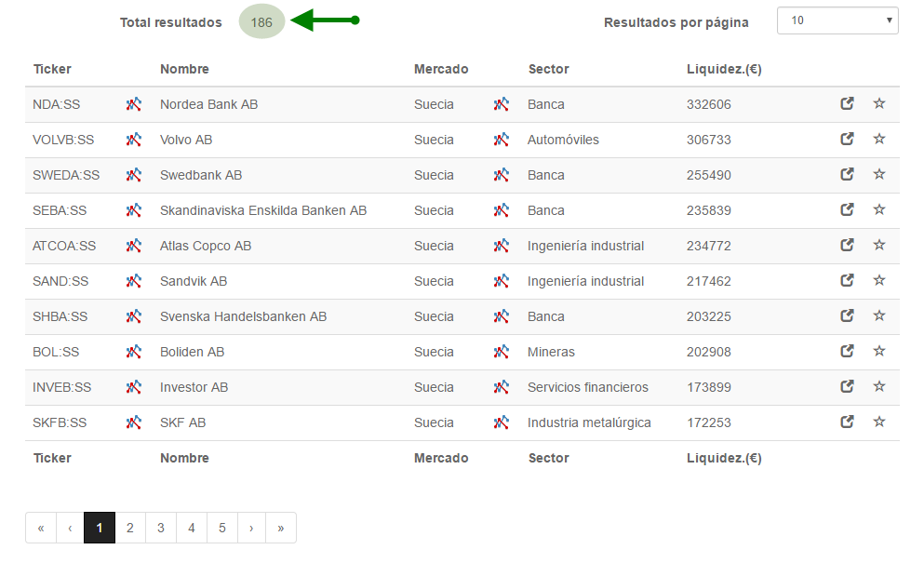Sort by Liquidez.(€) column header
Screen dimensions: 924x563
(724, 69)
